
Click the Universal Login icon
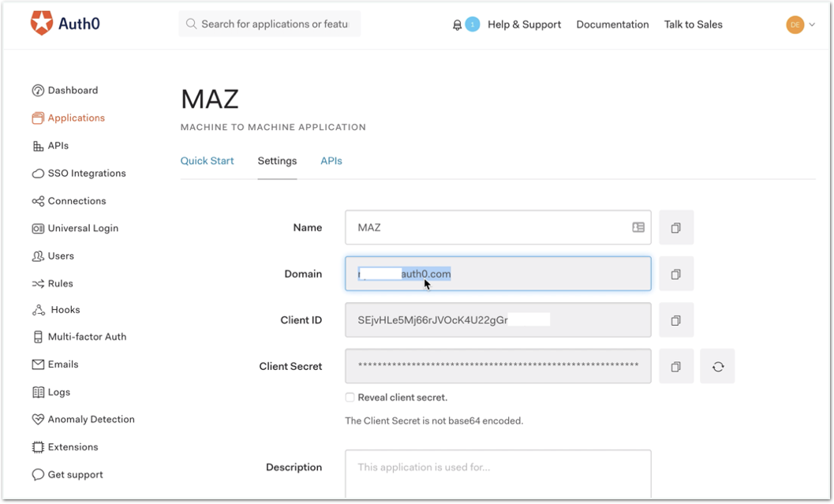(38, 229)
